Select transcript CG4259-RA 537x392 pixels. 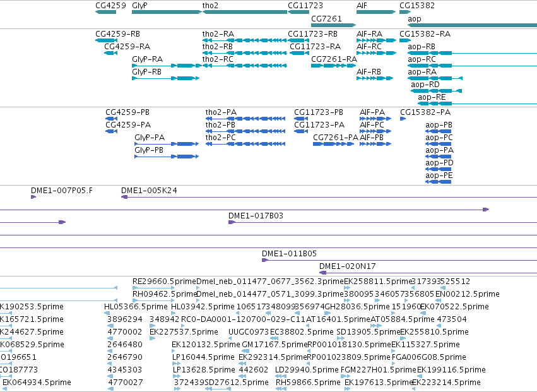coord(127,47)
